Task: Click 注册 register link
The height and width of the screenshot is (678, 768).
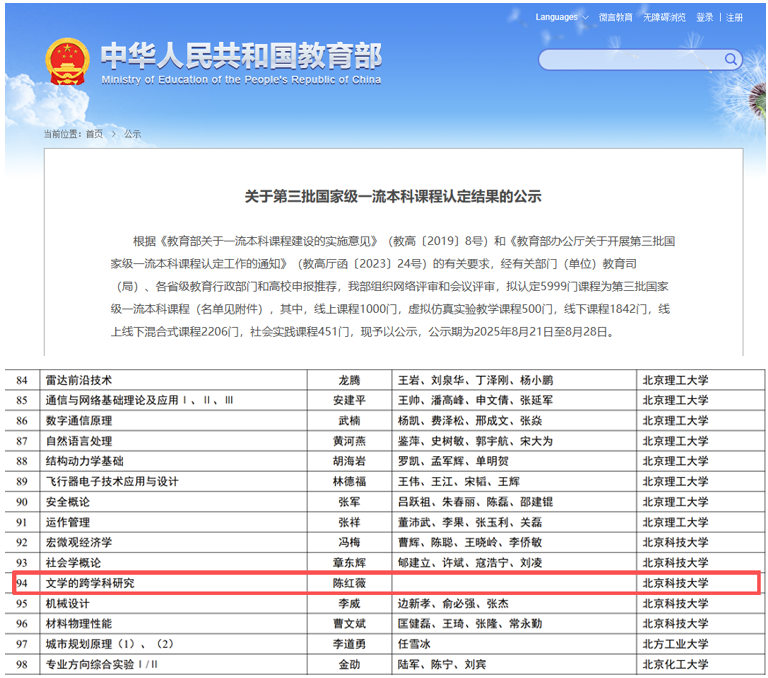Action: click(734, 18)
